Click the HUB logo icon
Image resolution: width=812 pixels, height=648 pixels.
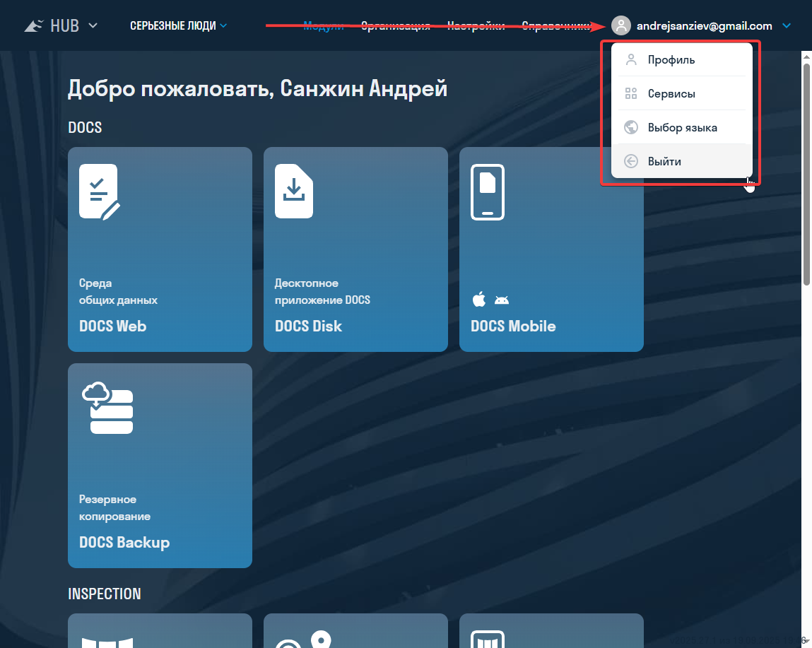point(33,26)
